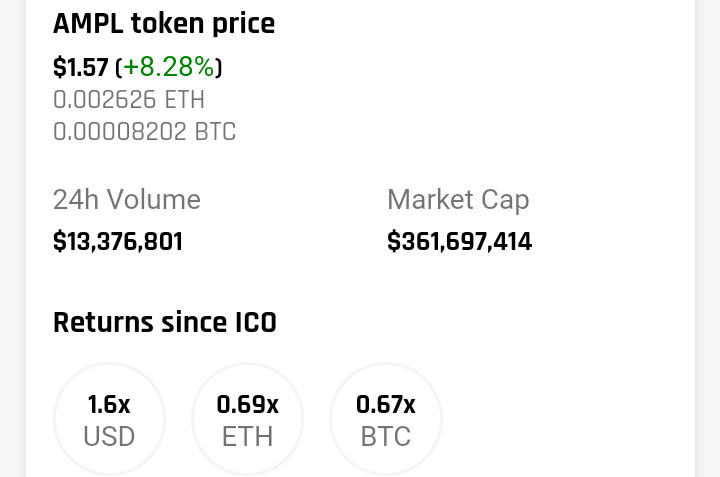The height and width of the screenshot is (477, 720).
Task: Click the 1.6x return multiplier
Action: 109,405
